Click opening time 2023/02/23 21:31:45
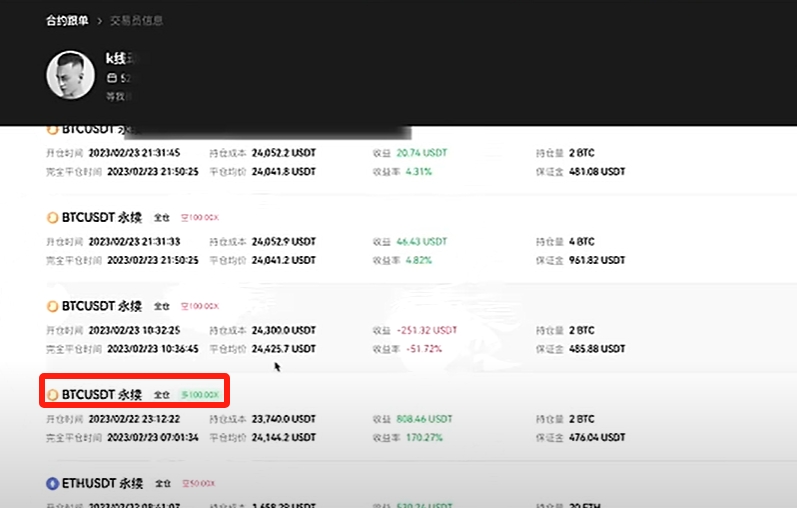Viewport: 797px width, 508px height. 134,153
